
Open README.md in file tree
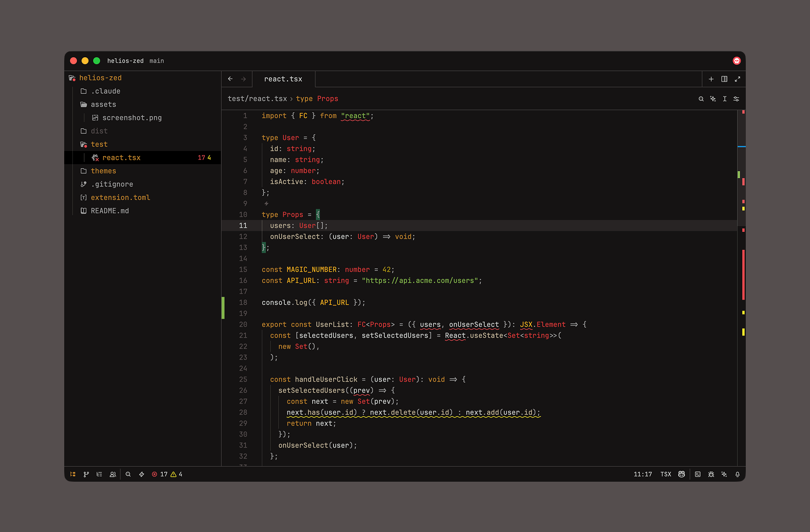pyautogui.click(x=142, y=211)
